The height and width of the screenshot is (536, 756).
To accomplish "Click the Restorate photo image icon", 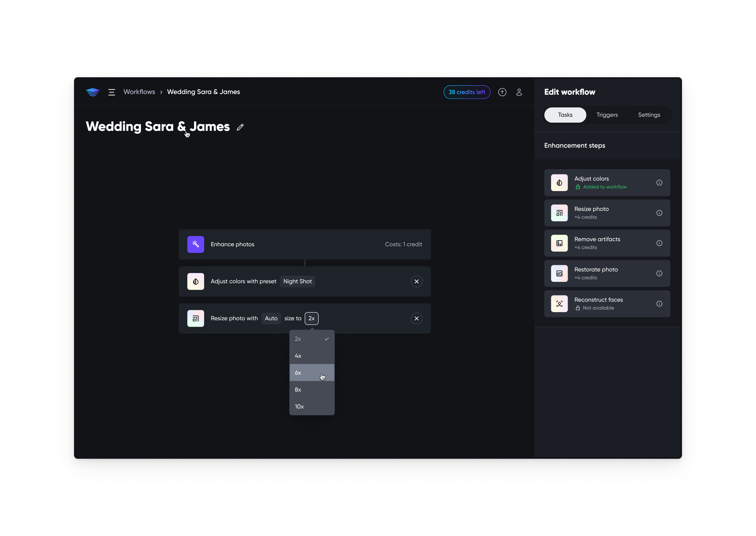I will [x=559, y=273].
